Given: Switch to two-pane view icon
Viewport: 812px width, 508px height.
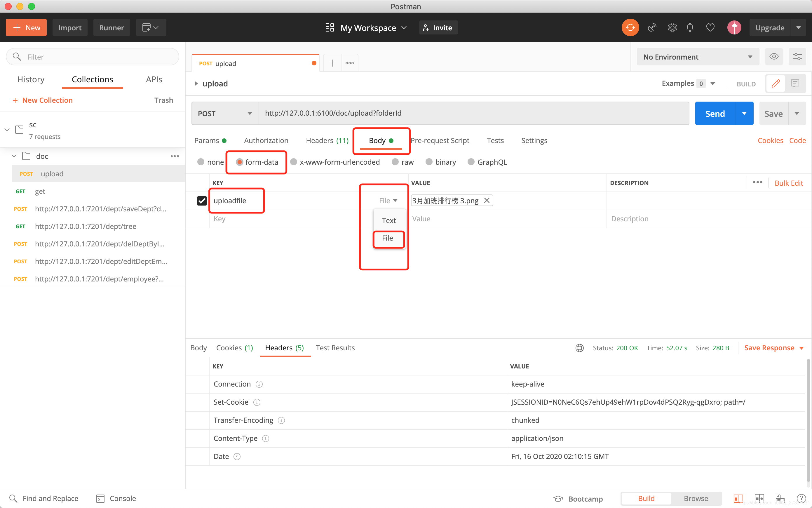Looking at the screenshot, I should (759, 498).
